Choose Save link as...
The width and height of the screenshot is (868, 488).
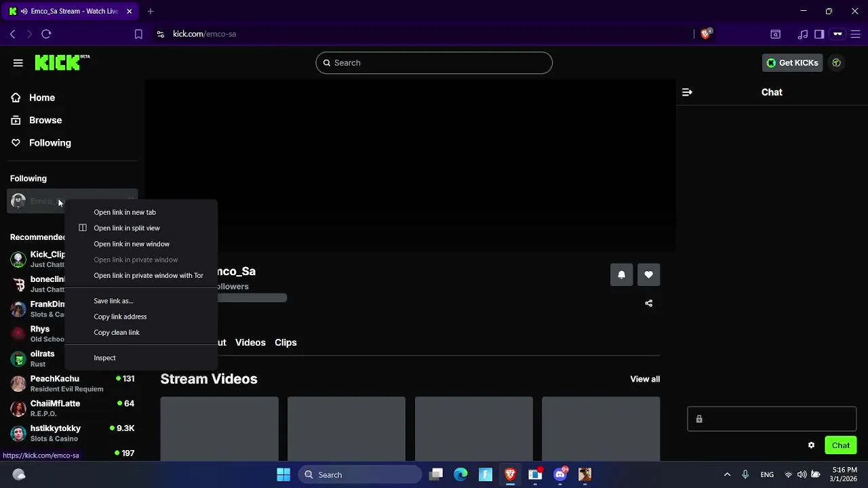click(x=141, y=301)
